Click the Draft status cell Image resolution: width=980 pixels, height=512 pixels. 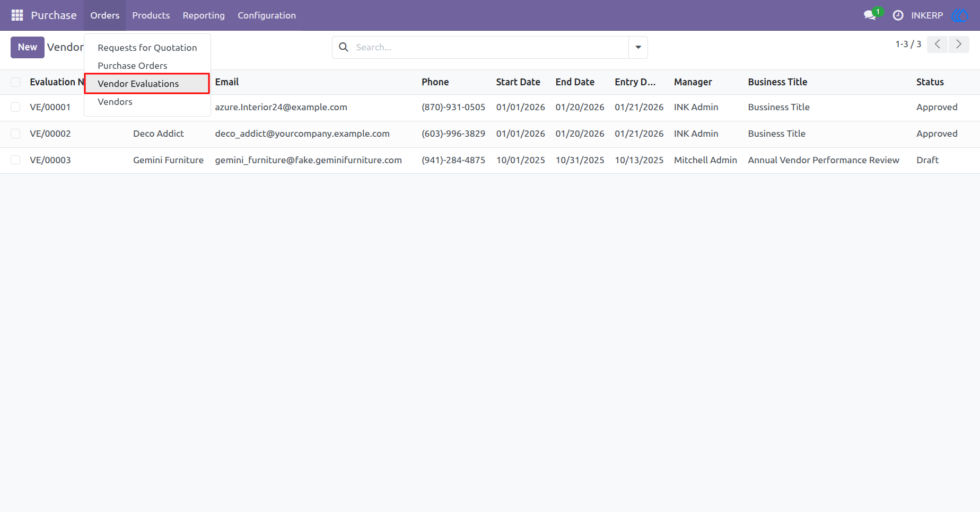pyautogui.click(x=927, y=160)
